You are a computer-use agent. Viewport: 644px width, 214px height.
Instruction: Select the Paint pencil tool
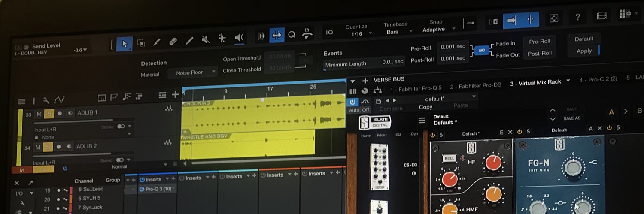coord(189,41)
